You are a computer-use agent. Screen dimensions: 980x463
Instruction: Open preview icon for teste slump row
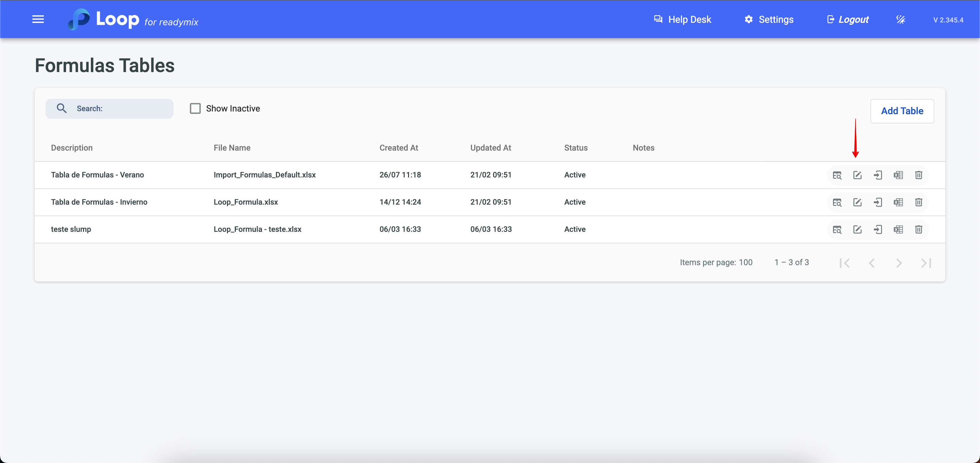coord(837,229)
